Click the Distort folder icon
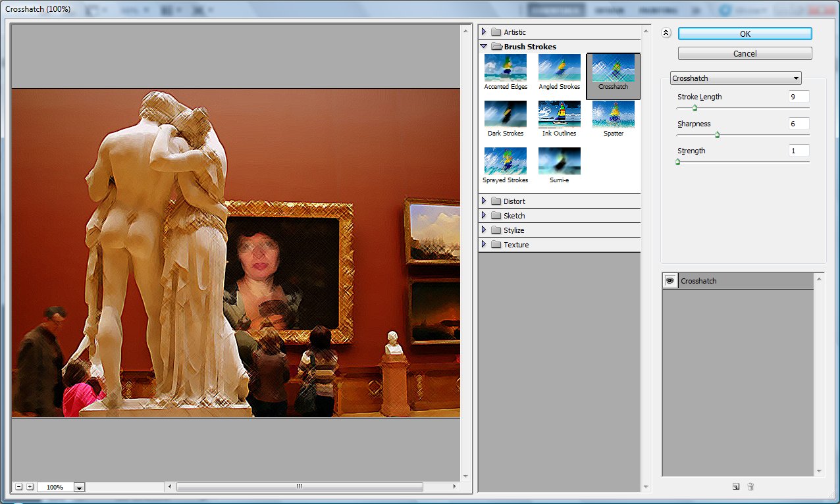 point(496,201)
